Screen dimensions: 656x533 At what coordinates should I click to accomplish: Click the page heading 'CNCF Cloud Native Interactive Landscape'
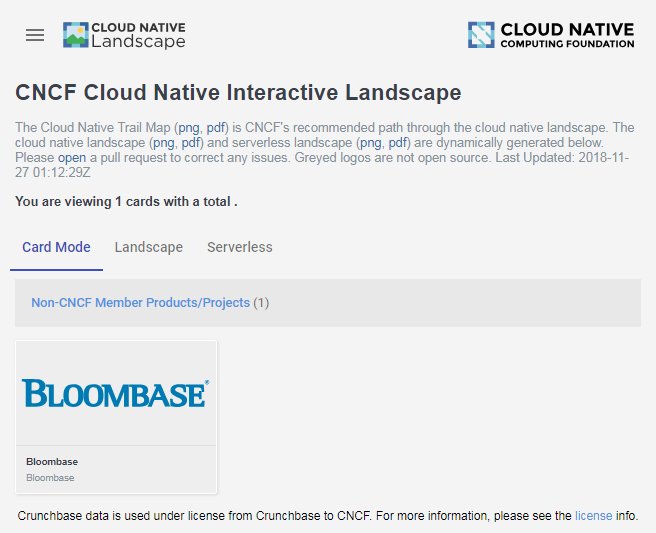[x=238, y=92]
